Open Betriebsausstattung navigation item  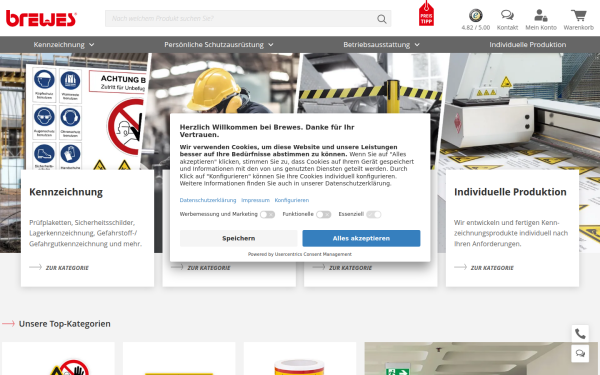tap(377, 45)
